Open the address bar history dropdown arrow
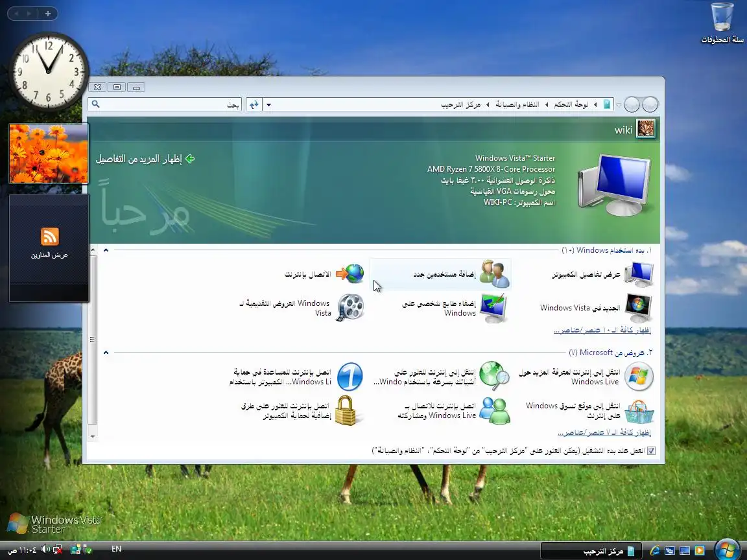Viewport: 747px width, 560px height. [x=268, y=105]
